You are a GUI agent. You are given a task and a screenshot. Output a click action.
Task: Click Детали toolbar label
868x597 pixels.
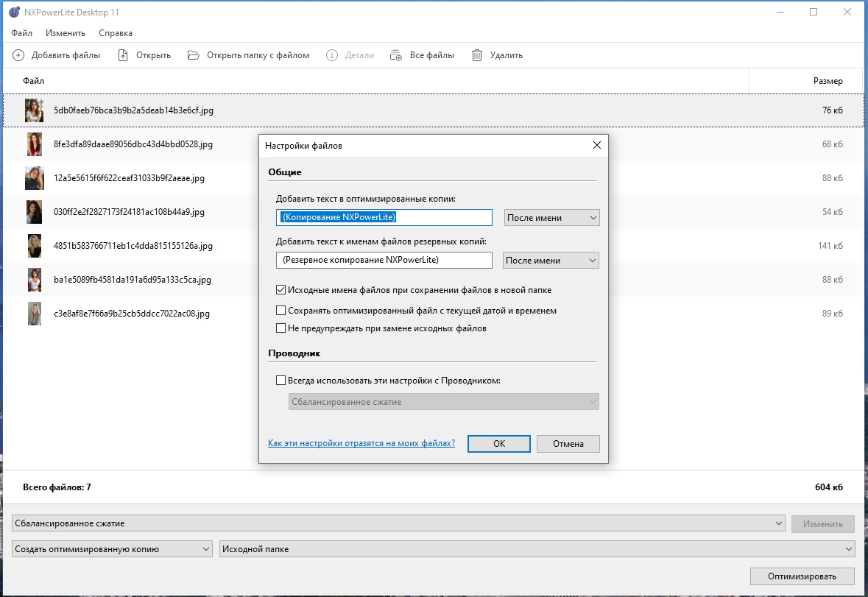tap(359, 55)
